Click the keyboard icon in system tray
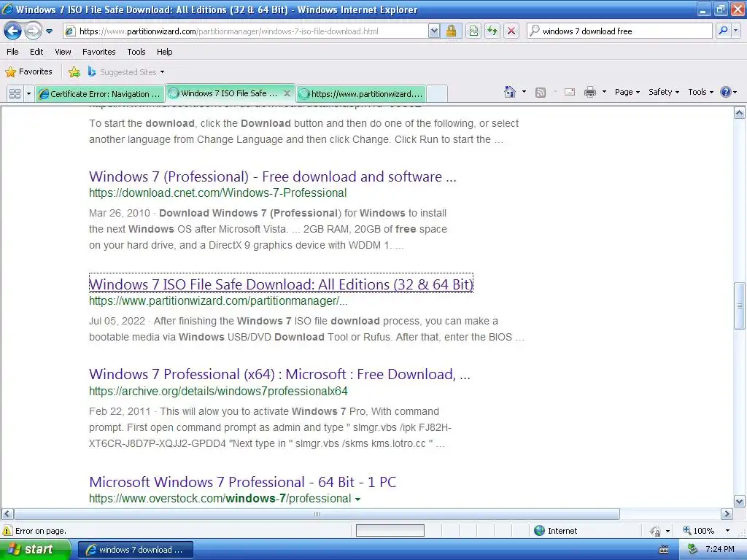Viewport: 747px width, 560px height. click(x=664, y=550)
